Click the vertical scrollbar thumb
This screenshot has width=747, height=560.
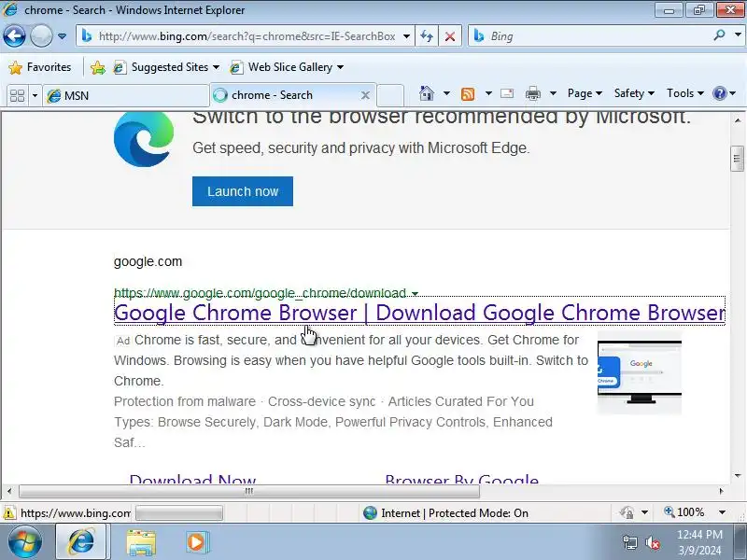click(737, 159)
